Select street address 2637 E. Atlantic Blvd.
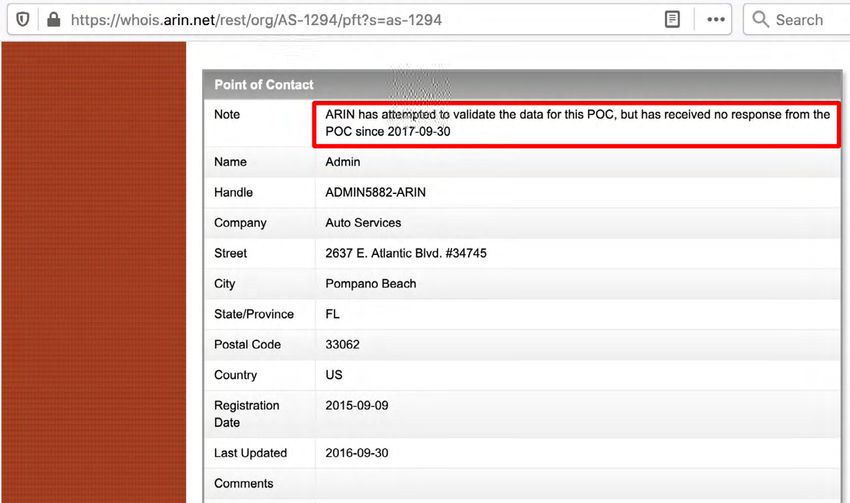 click(405, 253)
